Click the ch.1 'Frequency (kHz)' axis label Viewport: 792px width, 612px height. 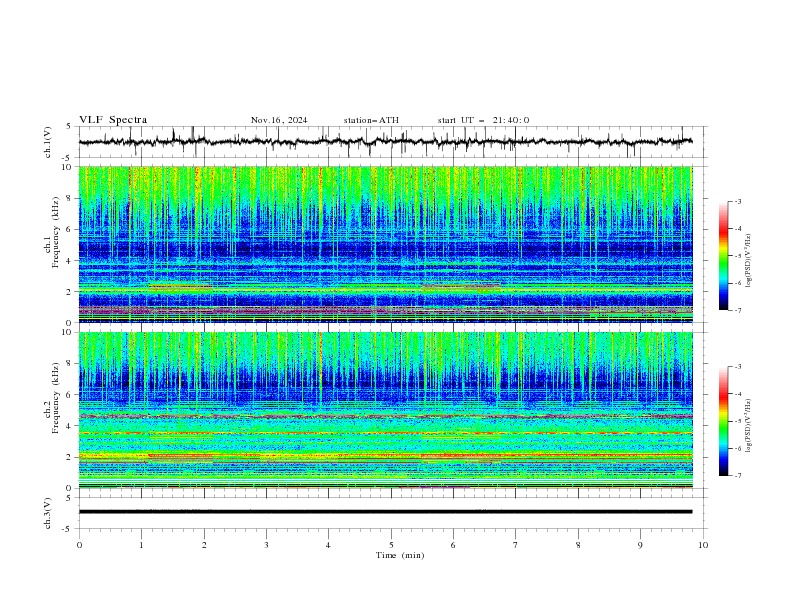55,230
